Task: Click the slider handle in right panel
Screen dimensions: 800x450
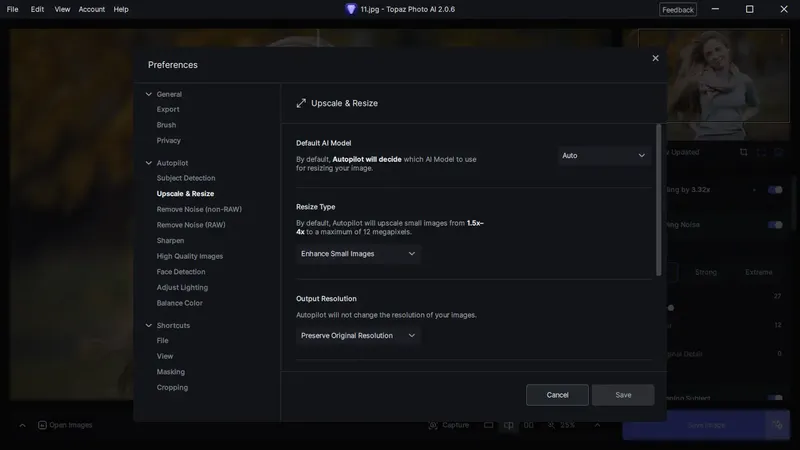Action: (x=671, y=308)
